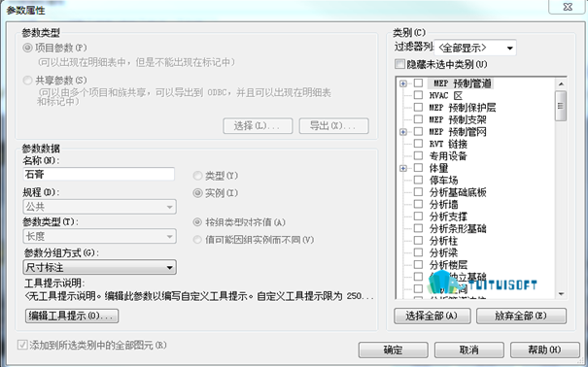Cancel with the 取消 button
Screen dimensions: 588x367
tap(469, 350)
